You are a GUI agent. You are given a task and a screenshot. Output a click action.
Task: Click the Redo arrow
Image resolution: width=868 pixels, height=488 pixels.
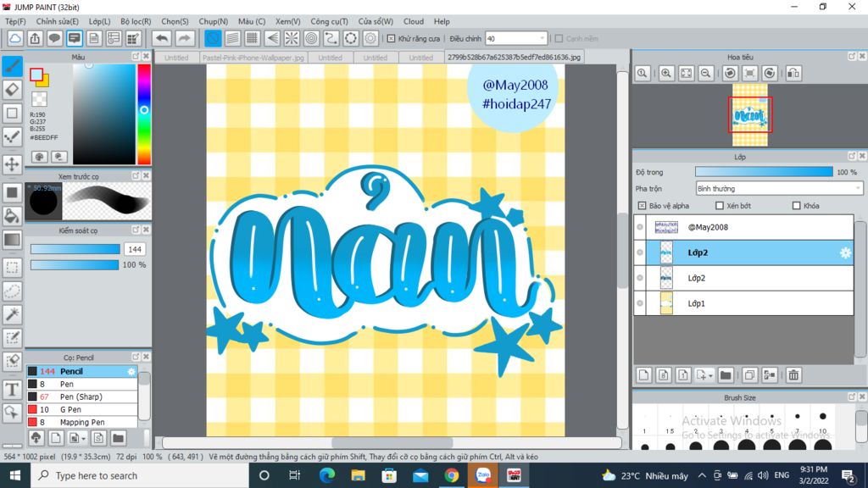coord(184,38)
